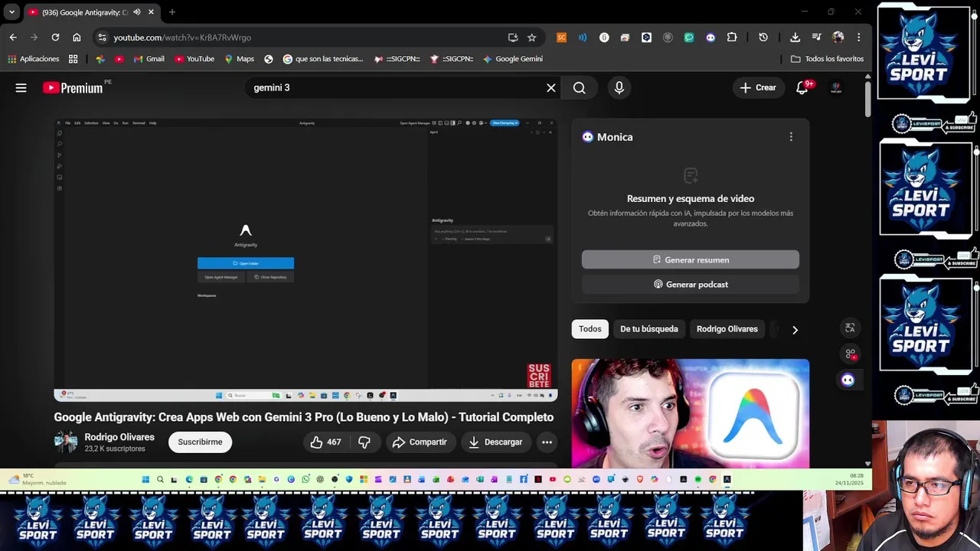Open taskbar search magnifier
Image resolution: width=980 pixels, height=551 pixels.
[160, 480]
